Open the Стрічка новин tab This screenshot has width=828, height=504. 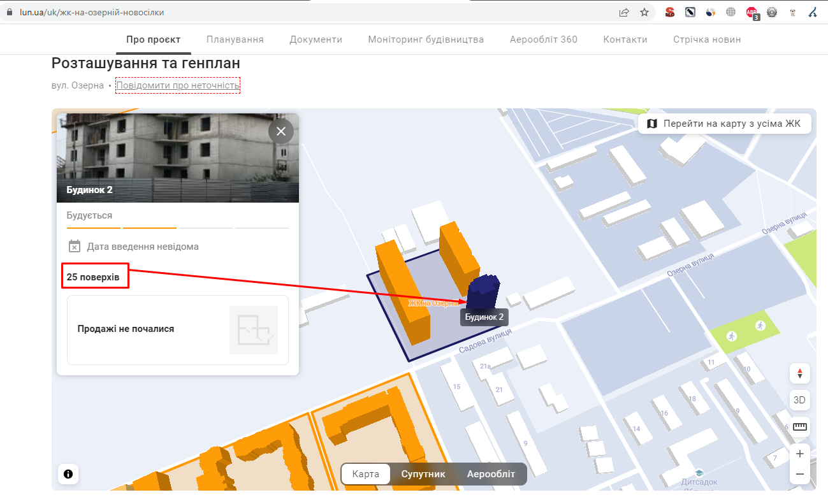coord(707,40)
